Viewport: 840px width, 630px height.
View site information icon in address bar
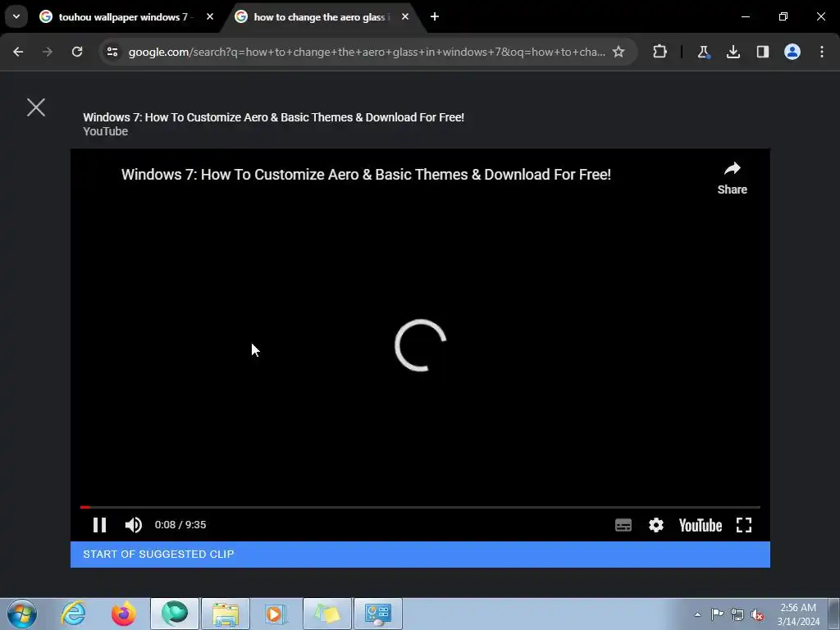coord(112,52)
